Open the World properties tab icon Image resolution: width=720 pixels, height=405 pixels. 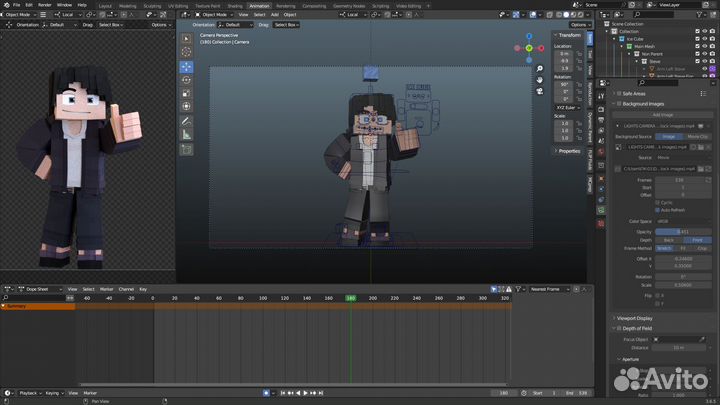(601, 152)
